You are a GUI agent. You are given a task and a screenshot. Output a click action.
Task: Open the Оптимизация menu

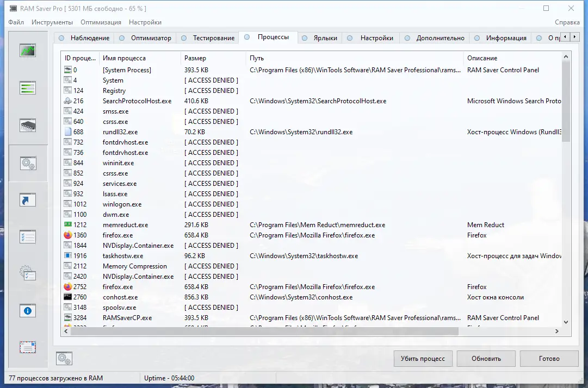[101, 22]
